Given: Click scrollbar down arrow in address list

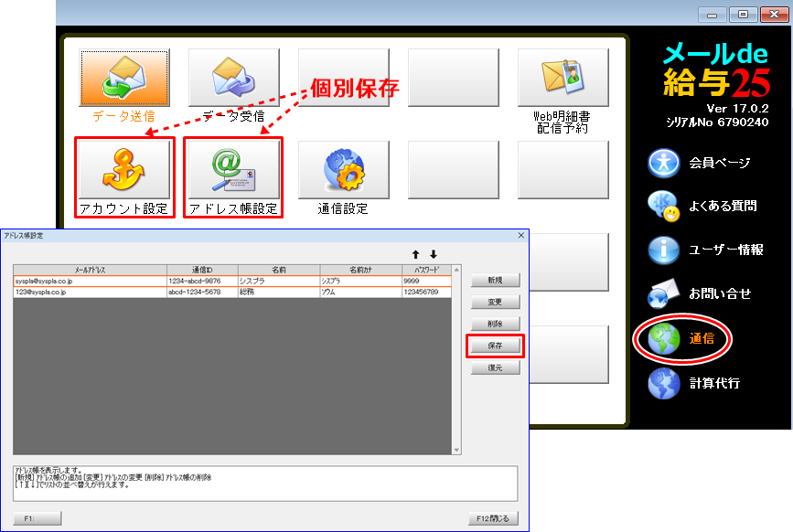Looking at the screenshot, I should click(x=457, y=450).
